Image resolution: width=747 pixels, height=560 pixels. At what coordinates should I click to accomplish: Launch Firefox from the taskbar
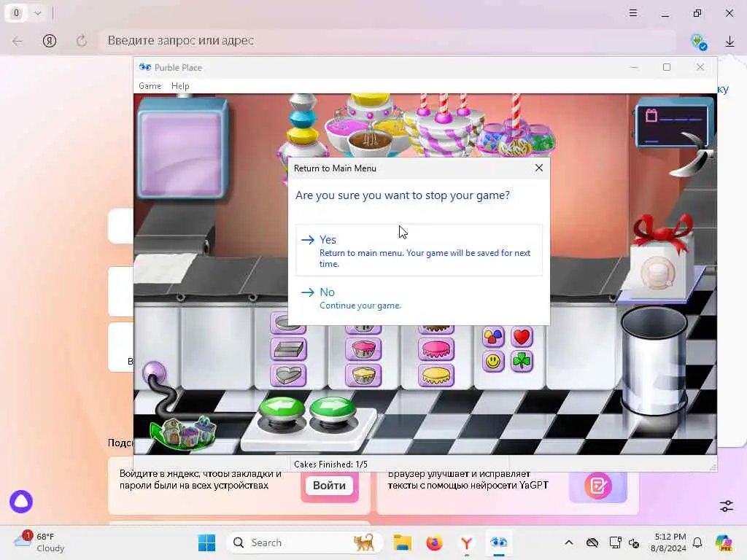coord(435,542)
